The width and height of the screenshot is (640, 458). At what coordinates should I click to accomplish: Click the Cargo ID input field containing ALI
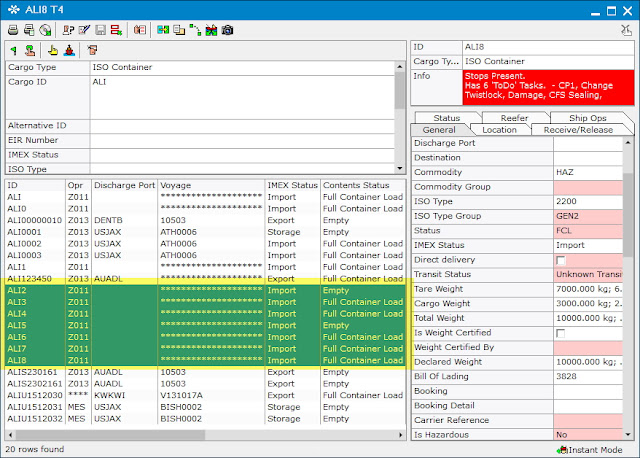click(242, 97)
